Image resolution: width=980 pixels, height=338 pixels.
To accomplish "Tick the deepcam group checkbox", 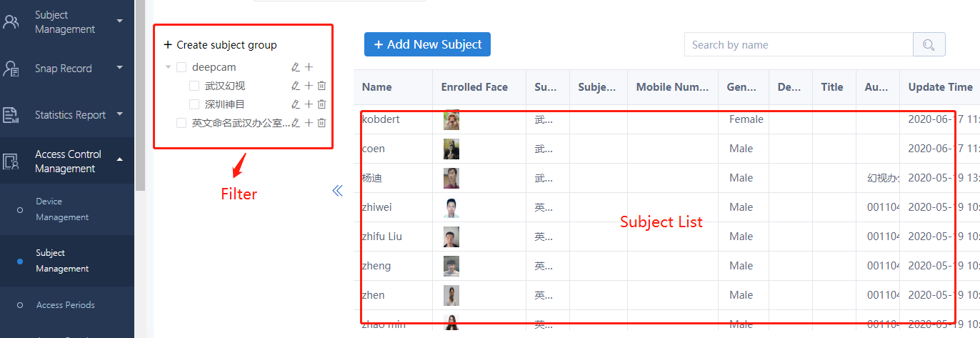I will pyautogui.click(x=181, y=67).
